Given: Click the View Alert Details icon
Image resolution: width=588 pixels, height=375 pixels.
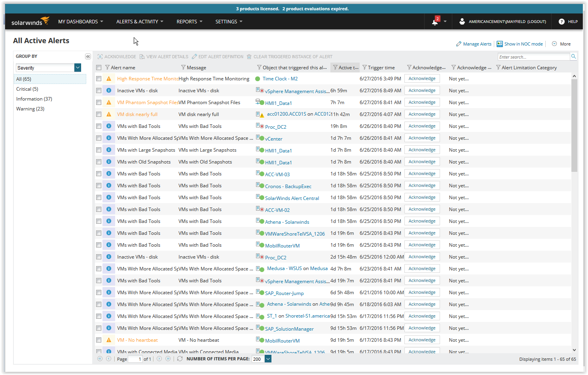Looking at the screenshot, I should click(x=142, y=57).
